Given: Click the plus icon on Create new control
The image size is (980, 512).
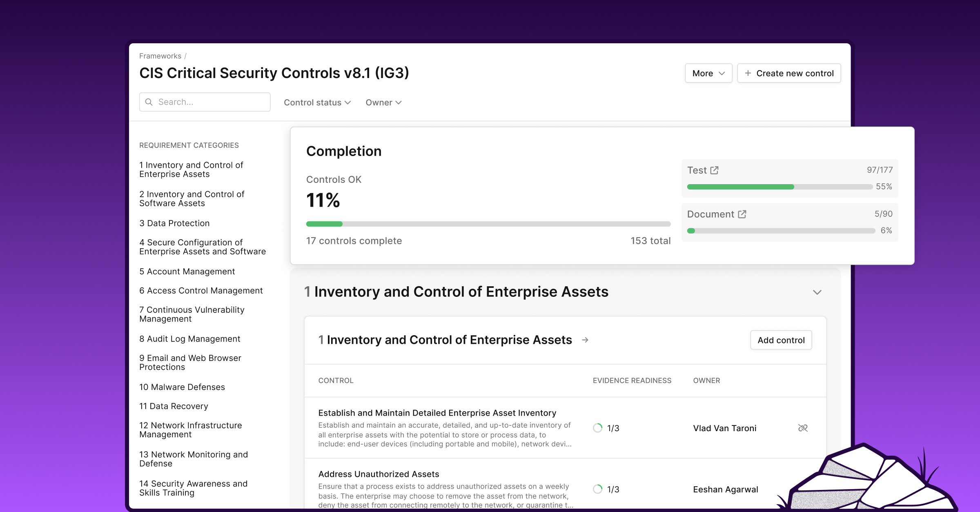Looking at the screenshot, I should click(748, 73).
